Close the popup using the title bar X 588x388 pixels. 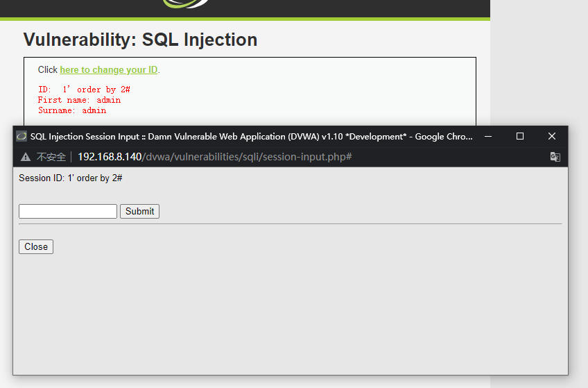click(552, 137)
